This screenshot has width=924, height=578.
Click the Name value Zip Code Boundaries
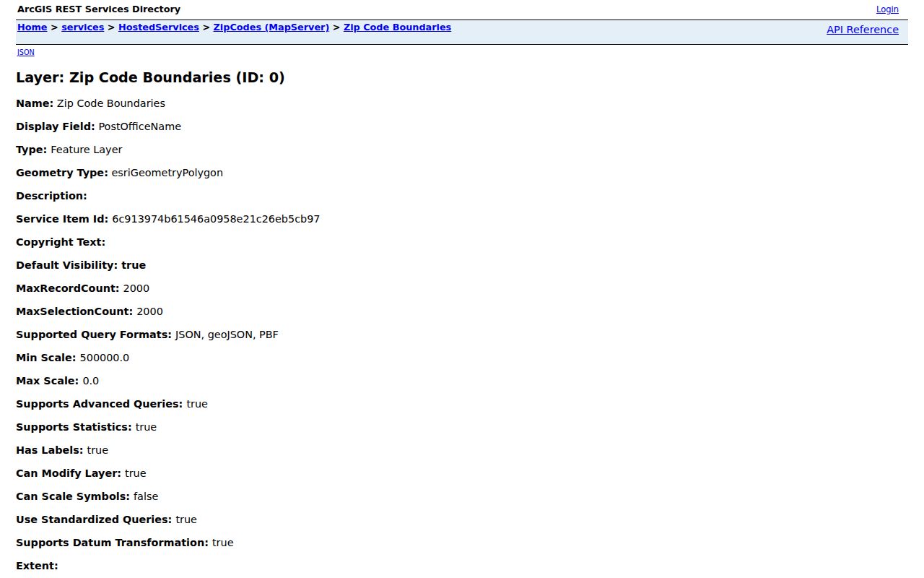(x=111, y=103)
